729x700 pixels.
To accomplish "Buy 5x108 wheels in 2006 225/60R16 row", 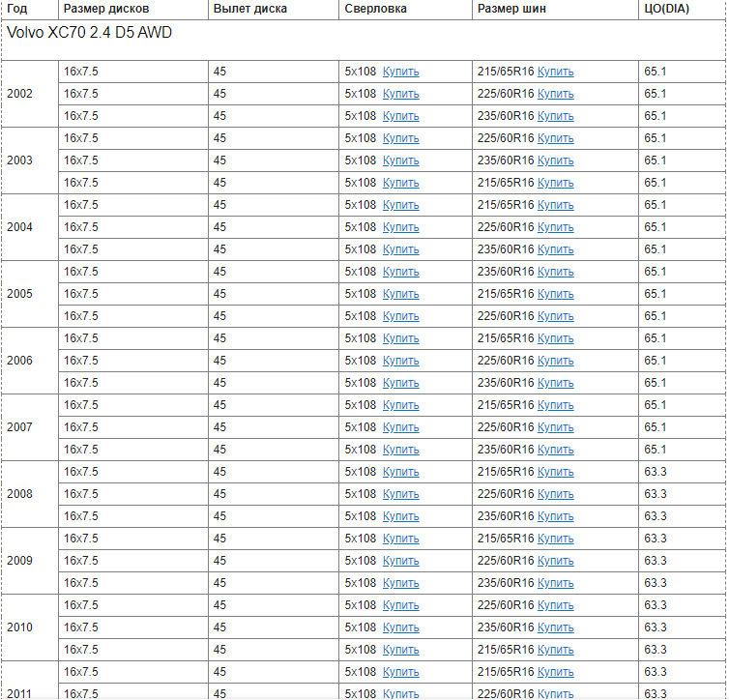I will click(x=401, y=361).
